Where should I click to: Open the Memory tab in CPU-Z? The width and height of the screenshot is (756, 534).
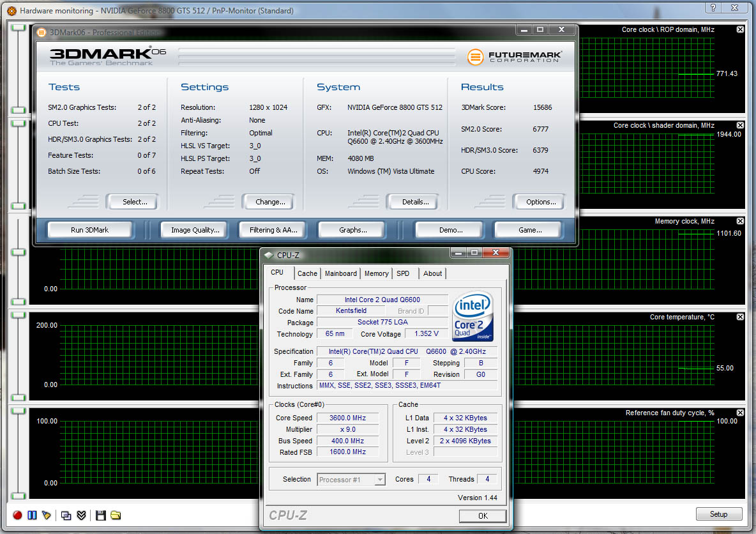pos(377,273)
